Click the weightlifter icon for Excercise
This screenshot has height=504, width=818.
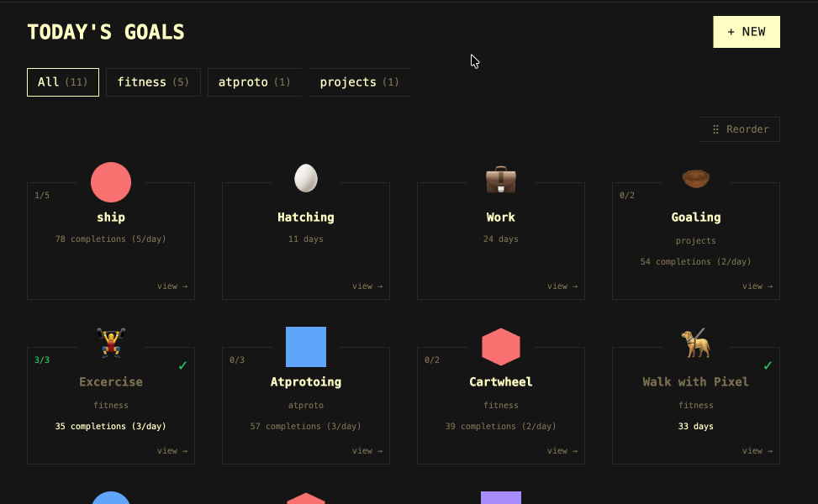point(111,343)
